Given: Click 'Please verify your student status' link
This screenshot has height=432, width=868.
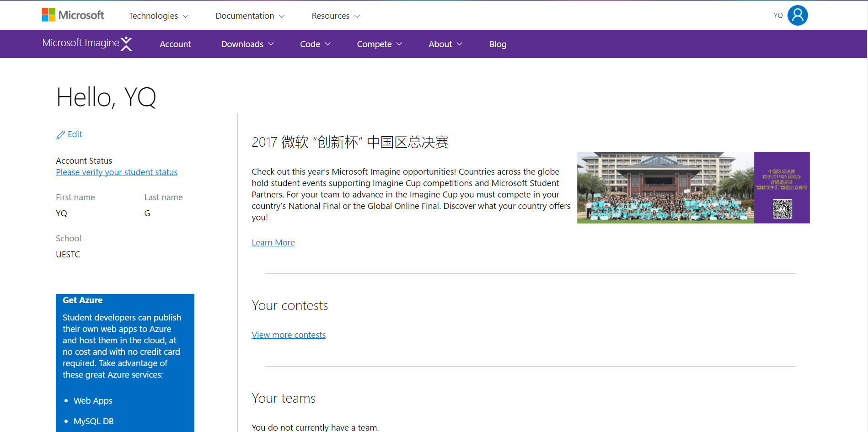Looking at the screenshot, I should (x=117, y=172).
